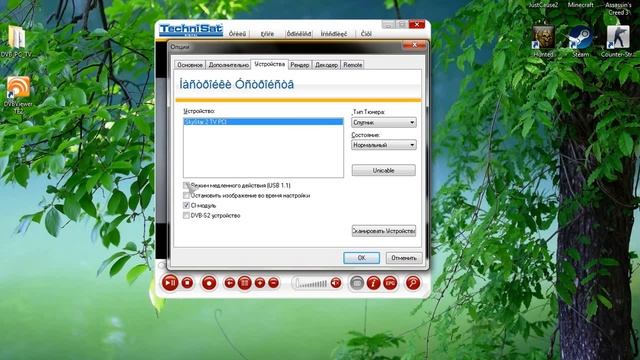This screenshot has height=360, width=640.
Task: Open fourth menu in TechniSat menu bar
Action: tap(334, 33)
